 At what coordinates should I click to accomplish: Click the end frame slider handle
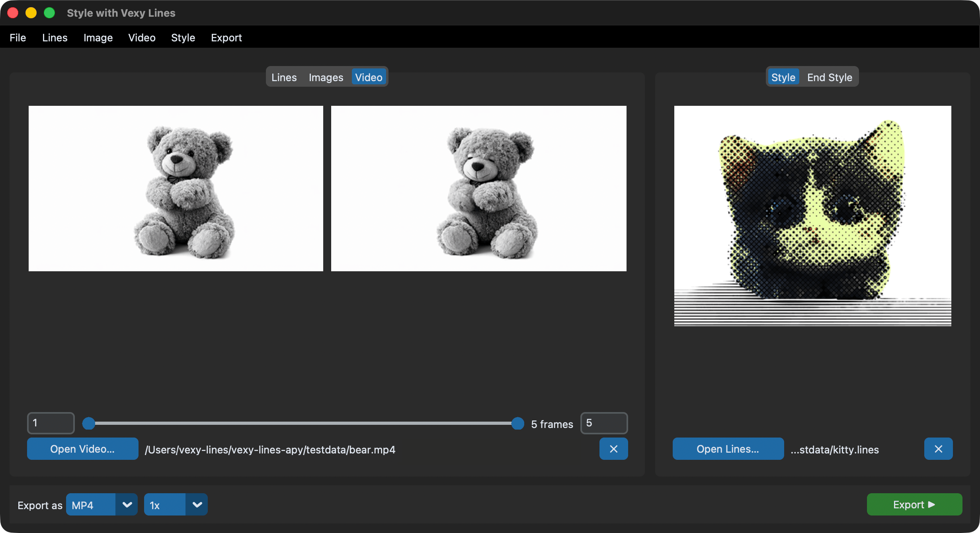(x=518, y=424)
